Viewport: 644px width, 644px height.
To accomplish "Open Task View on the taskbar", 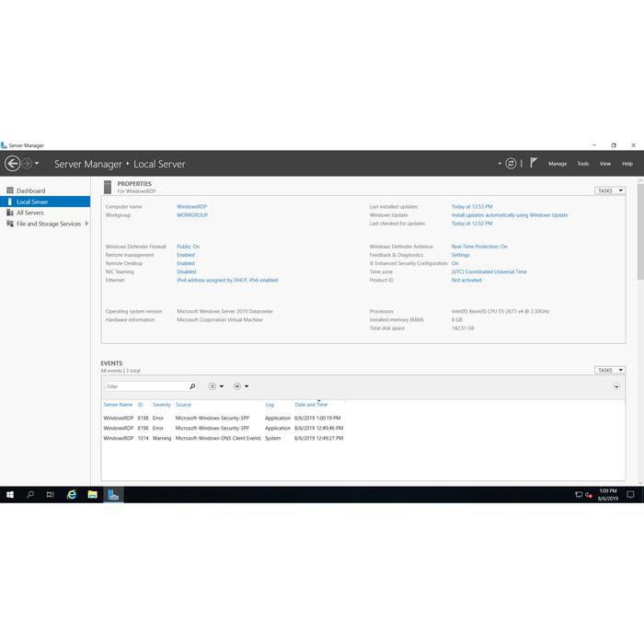I will (51, 495).
